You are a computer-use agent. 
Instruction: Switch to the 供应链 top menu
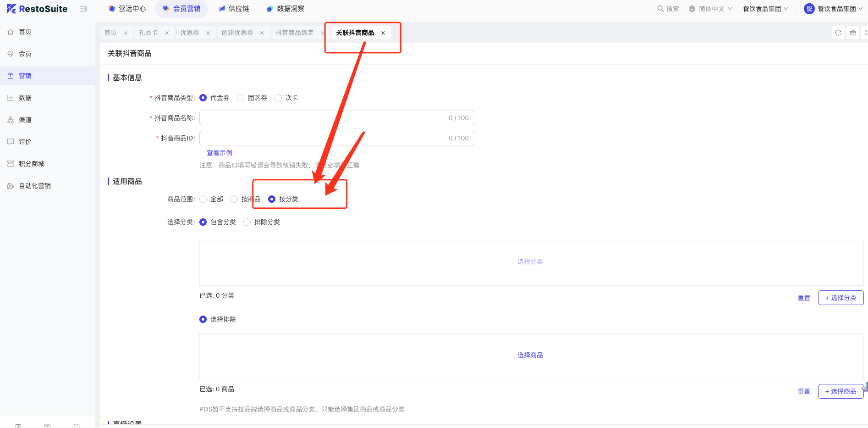(234, 9)
